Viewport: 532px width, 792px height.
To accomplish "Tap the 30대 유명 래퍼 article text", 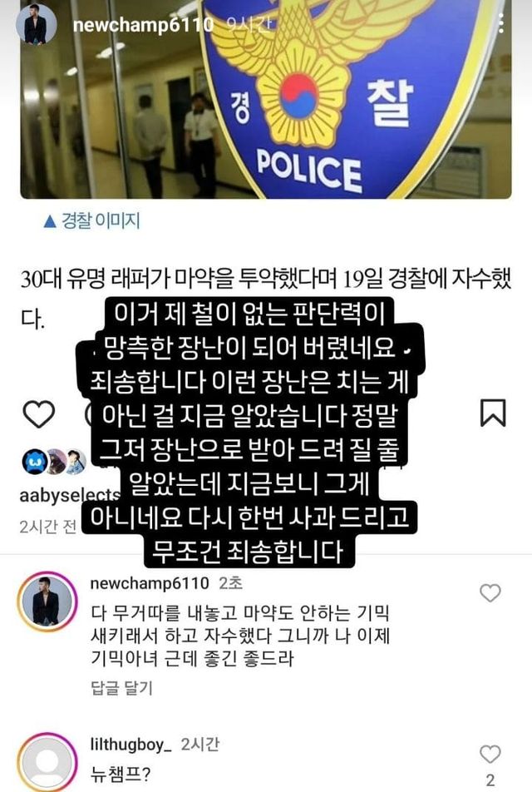I will [266, 299].
